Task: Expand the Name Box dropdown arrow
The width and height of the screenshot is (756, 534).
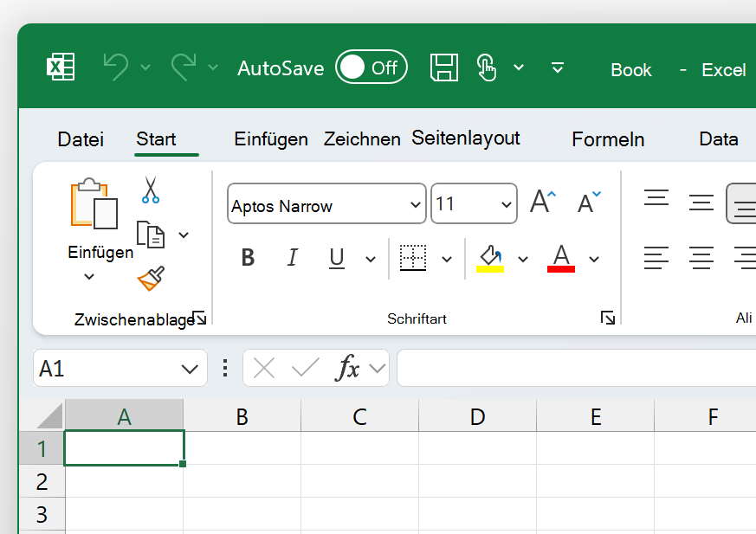Action: coord(190,370)
